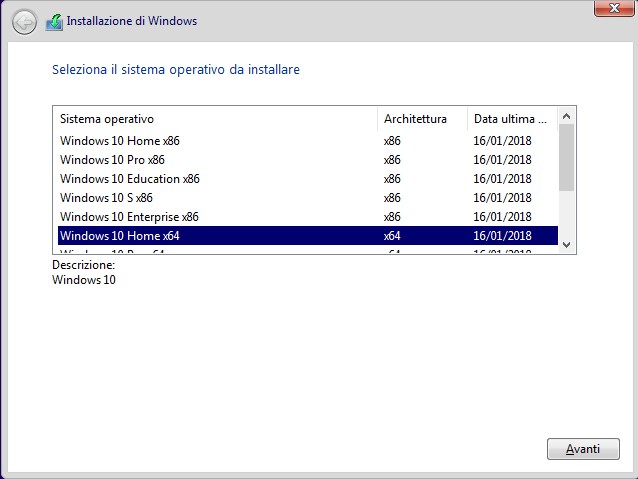The image size is (638, 479).
Task: Click date cell in Windows 10 Enterprise x86 row
Action: coord(503,217)
